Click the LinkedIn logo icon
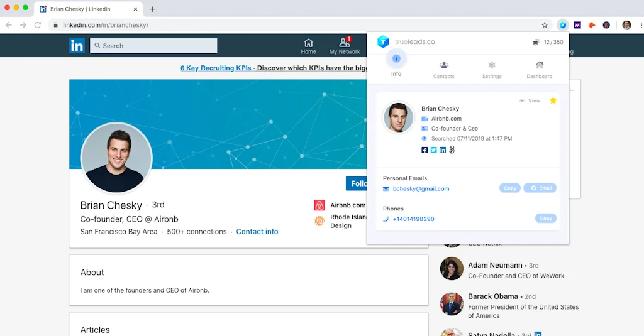The image size is (644, 336). (77, 46)
